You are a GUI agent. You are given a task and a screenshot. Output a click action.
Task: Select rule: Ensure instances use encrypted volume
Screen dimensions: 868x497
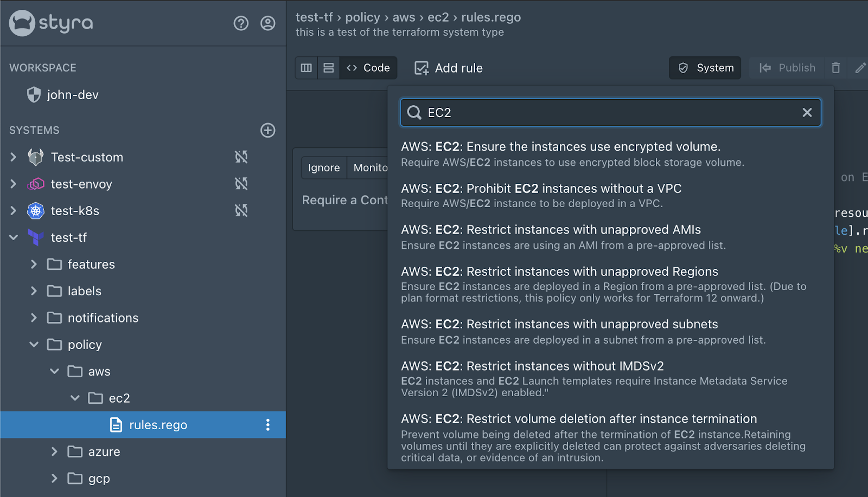611,154
